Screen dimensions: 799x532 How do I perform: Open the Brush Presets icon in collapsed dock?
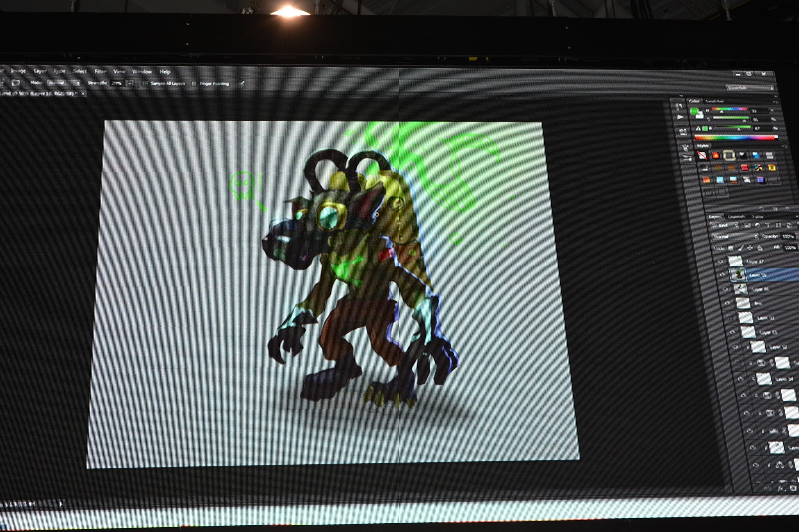(682, 132)
